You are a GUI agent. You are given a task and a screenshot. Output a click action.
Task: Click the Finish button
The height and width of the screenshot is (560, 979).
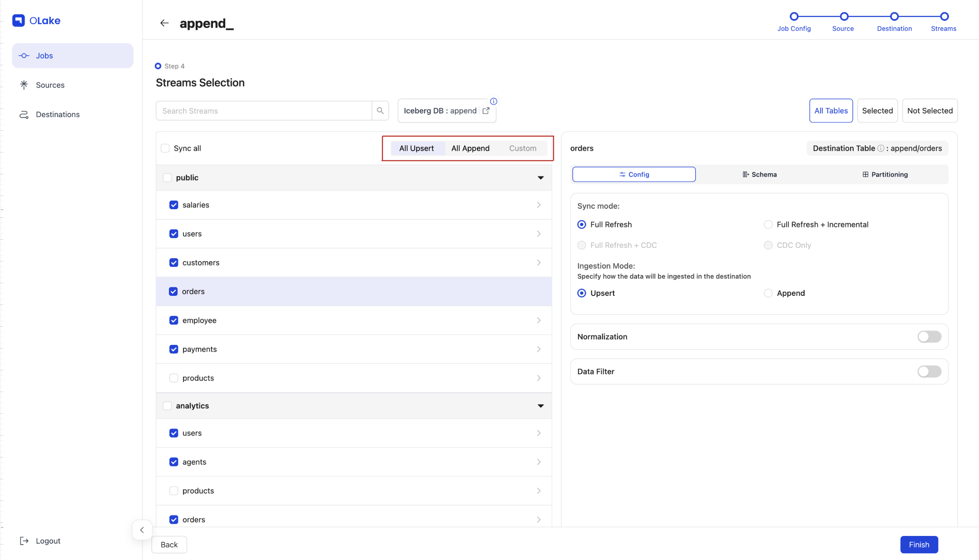pyautogui.click(x=919, y=545)
